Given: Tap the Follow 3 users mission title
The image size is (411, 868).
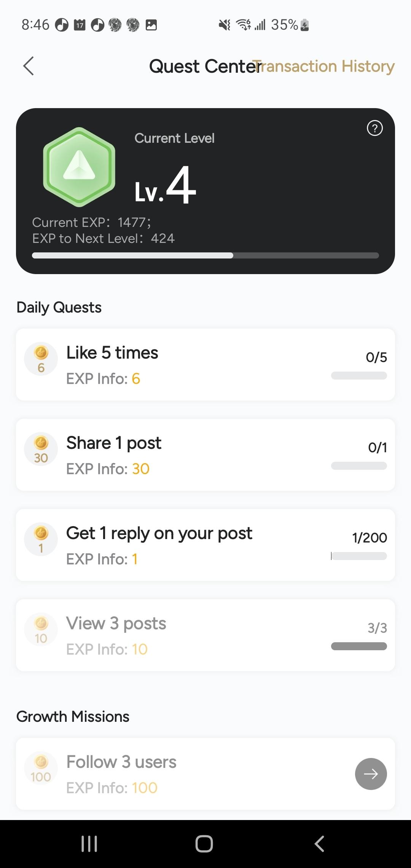Looking at the screenshot, I should pyautogui.click(x=121, y=762).
